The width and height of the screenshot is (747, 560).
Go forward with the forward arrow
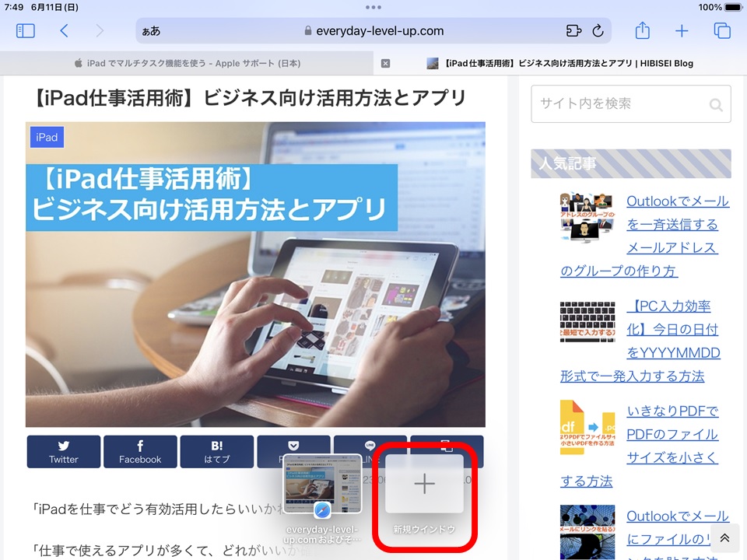point(99,31)
